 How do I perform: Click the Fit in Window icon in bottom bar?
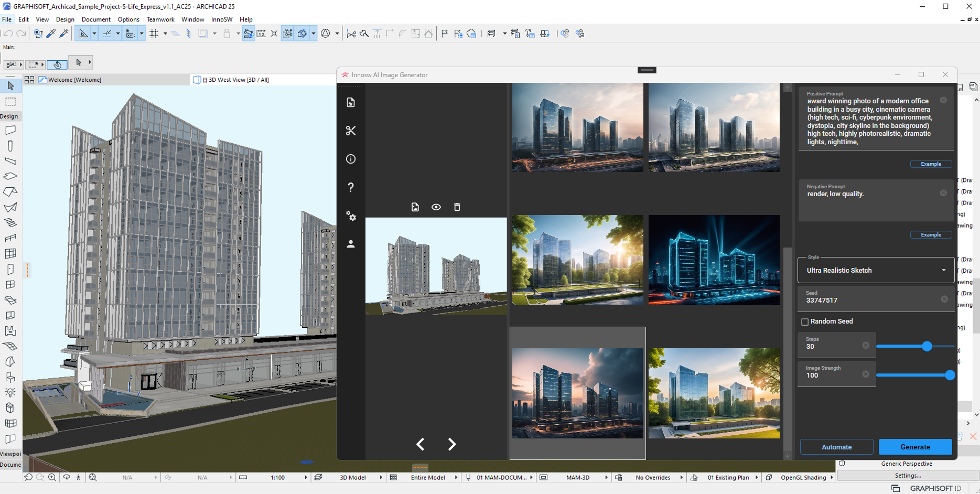(93, 477)
